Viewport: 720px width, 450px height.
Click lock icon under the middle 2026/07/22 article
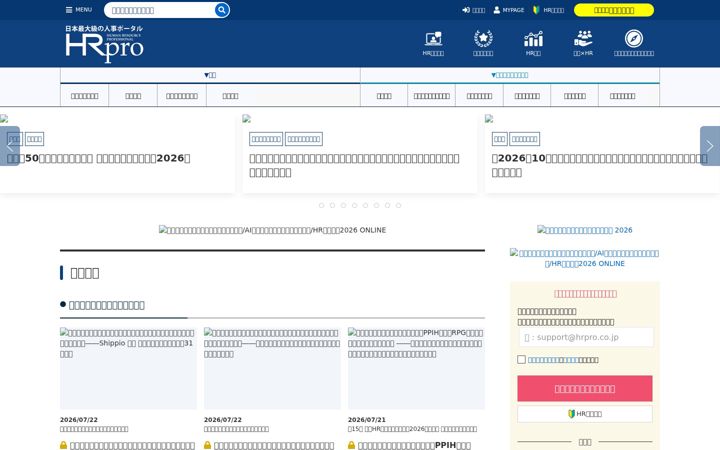click(208, 445)
